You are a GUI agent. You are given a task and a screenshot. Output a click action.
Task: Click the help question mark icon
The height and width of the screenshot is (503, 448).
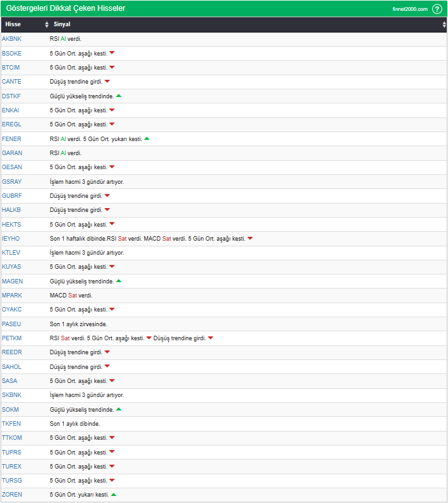[x=437, y=9]
